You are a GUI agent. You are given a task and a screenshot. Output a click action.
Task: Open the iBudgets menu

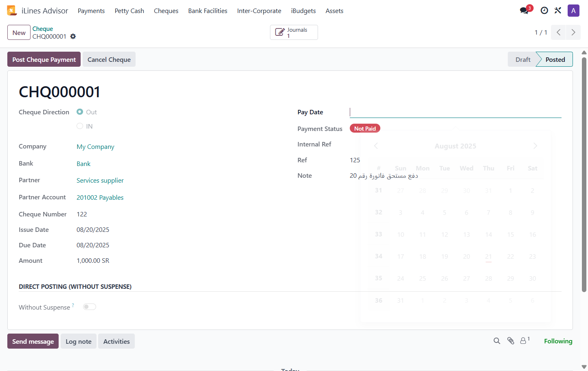pyautogui.click(x=303, y=11)
